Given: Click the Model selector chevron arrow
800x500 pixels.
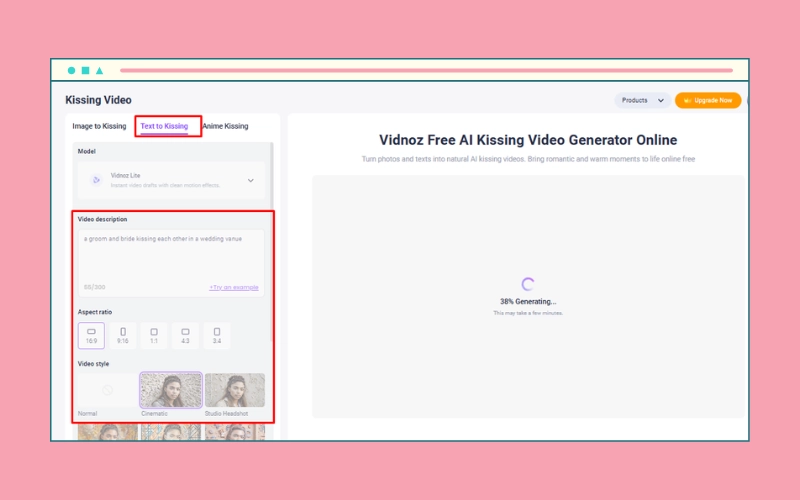Looking at the screenshot, I should click(x=250, y=180).
